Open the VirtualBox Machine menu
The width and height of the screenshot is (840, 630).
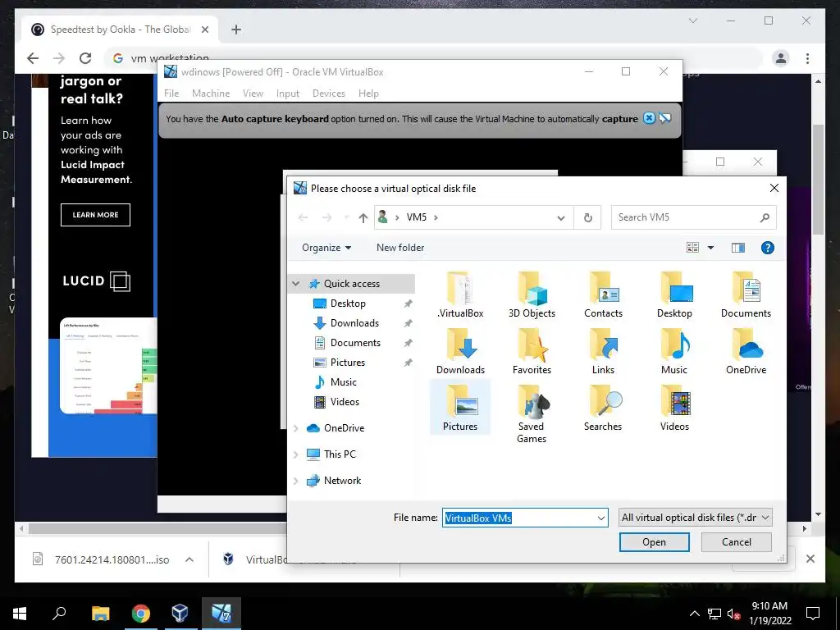coord(211,94)
